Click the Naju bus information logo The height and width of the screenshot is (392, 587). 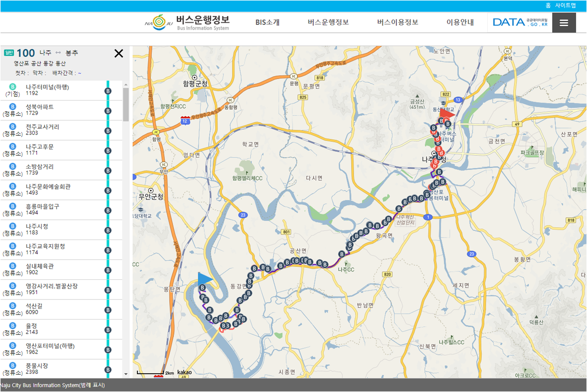(187, 22)
